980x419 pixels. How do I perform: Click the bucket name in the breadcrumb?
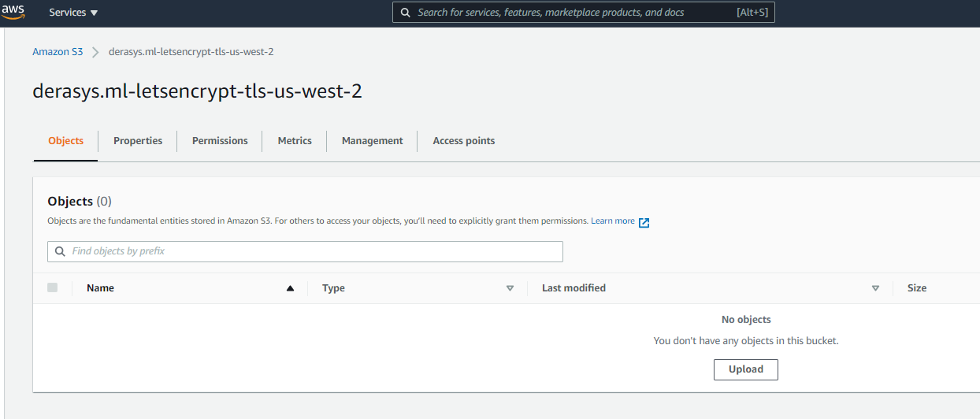pos(191,52)
